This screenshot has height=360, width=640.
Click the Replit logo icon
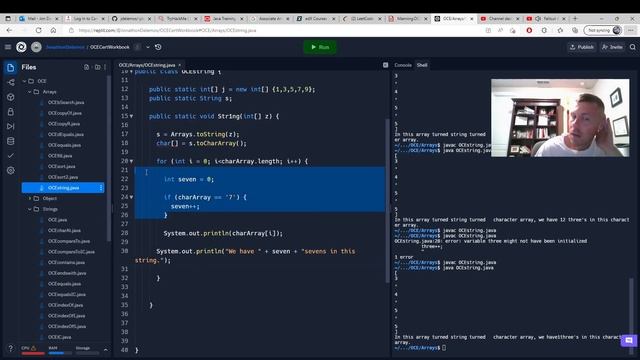[21, 47]
